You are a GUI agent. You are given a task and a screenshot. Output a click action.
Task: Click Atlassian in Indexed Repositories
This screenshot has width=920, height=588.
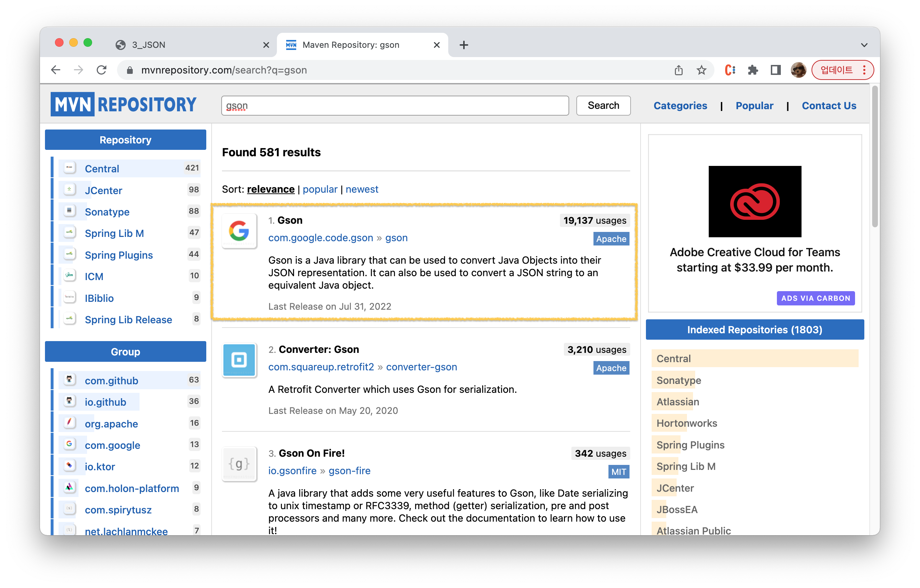677,401
